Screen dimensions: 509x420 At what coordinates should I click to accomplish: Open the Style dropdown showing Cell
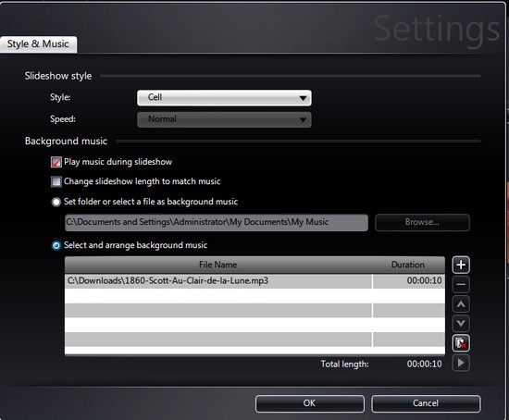click(224, 98)
